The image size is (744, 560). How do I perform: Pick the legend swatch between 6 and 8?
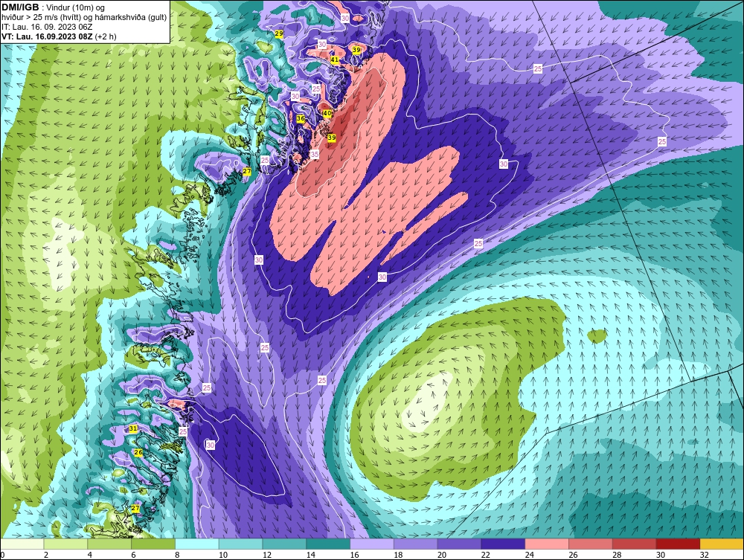tap(153, 544)
